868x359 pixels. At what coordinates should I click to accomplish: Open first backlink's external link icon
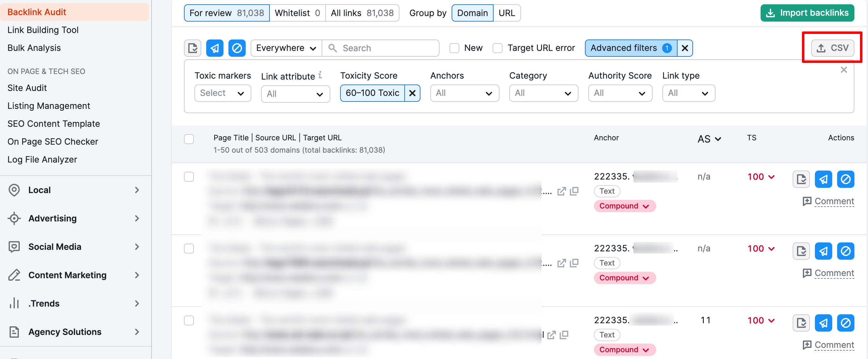562,191
